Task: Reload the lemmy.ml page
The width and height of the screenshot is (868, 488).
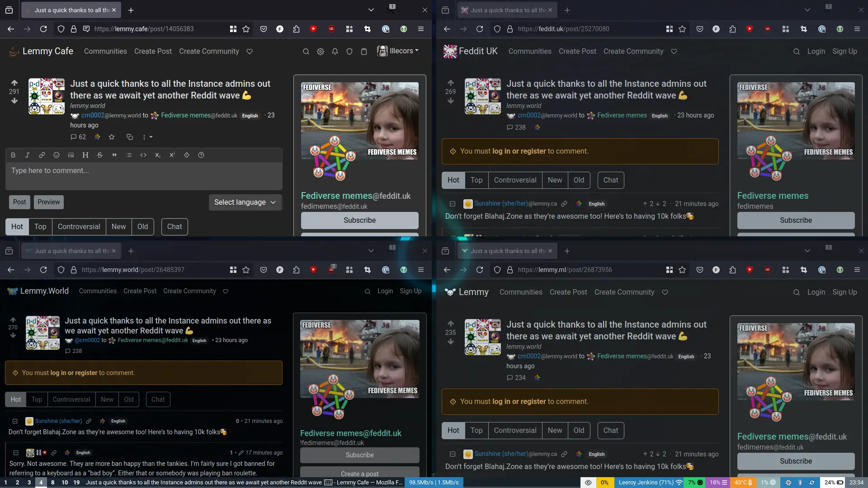Action: pos(480,270)
